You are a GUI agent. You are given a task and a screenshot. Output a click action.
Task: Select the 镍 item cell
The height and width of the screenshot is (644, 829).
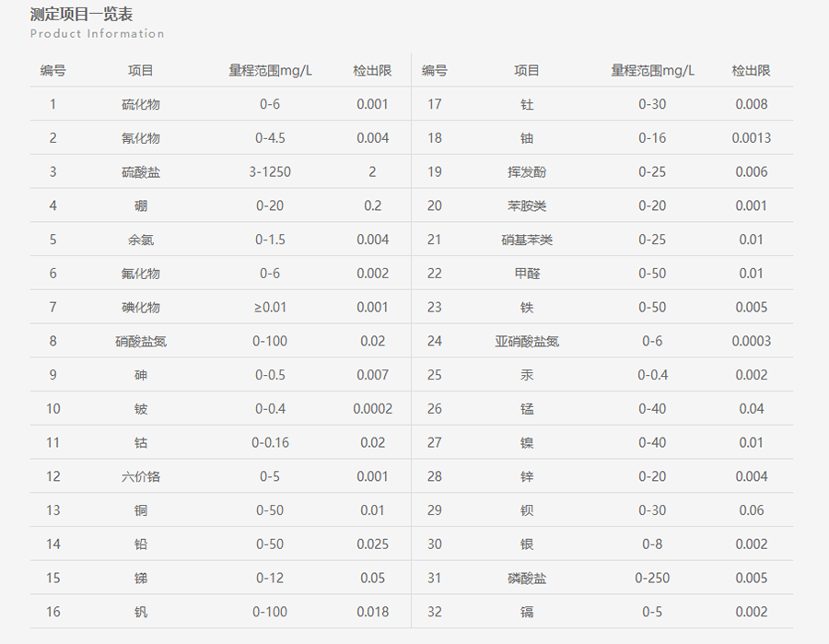point(527,442)
